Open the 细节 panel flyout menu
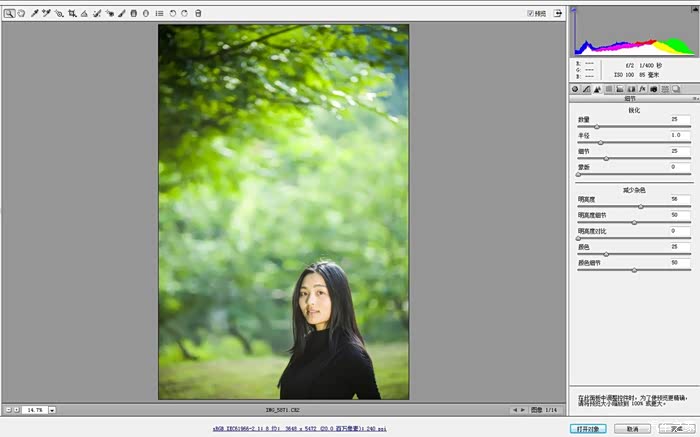Viewport: 700px width, 437px height. click(x=696, y=98)
